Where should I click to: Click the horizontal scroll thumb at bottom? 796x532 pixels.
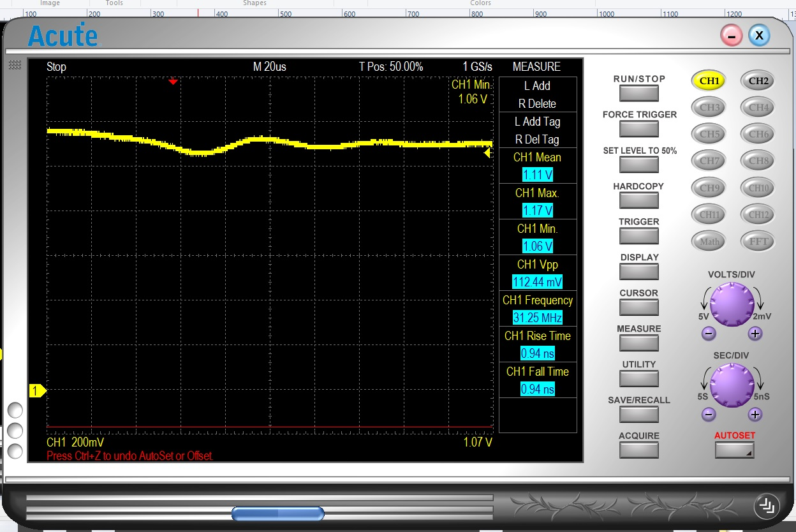[x=277, y=514]
